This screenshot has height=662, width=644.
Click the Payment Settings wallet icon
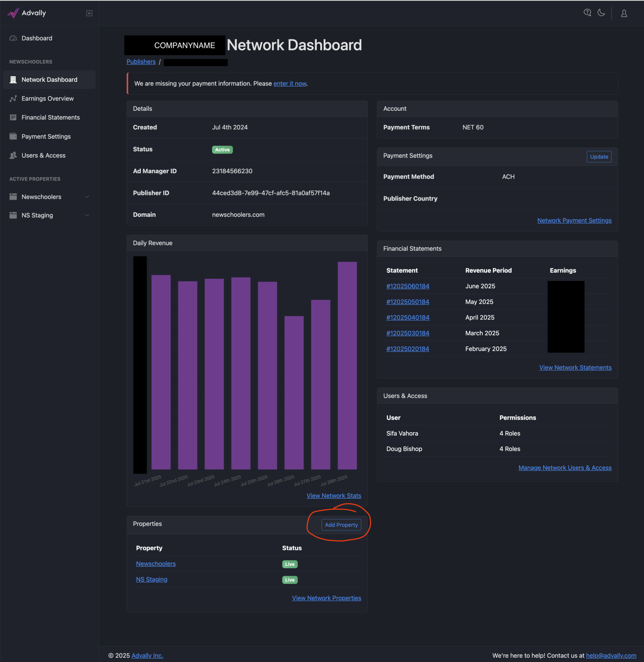[13, 136]
